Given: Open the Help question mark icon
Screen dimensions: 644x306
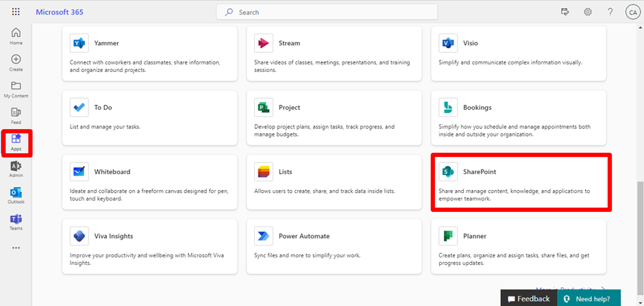Looking at the screenshot, I should [610, 12].
